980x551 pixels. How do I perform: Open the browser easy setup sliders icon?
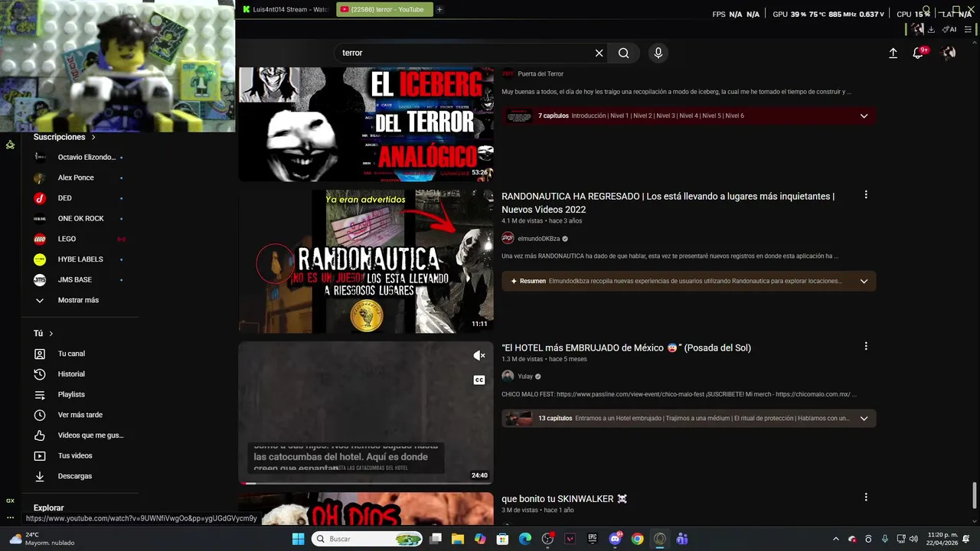point(969,29)
